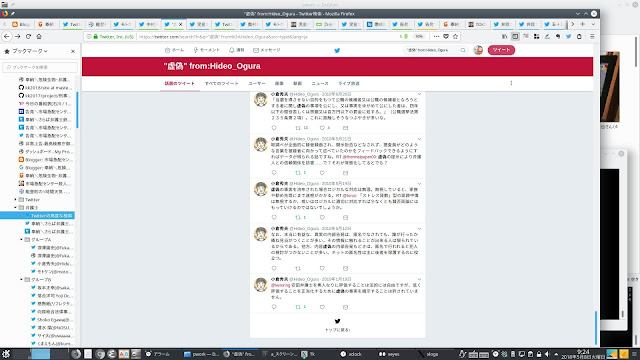Like the 1月13日 tweet
The width and height of the screenshot is (640, 360).
[x=322, y=307]
